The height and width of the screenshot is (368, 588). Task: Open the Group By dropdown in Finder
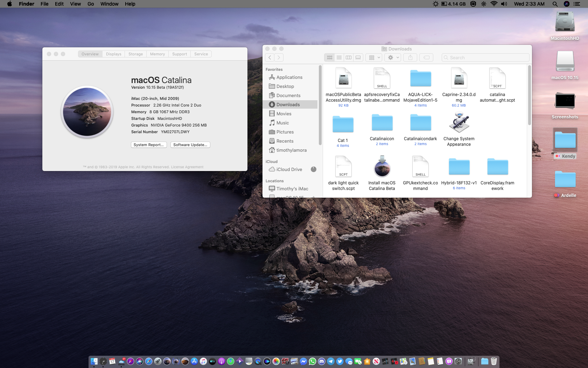pyautogui.click(x=374, y=57)
